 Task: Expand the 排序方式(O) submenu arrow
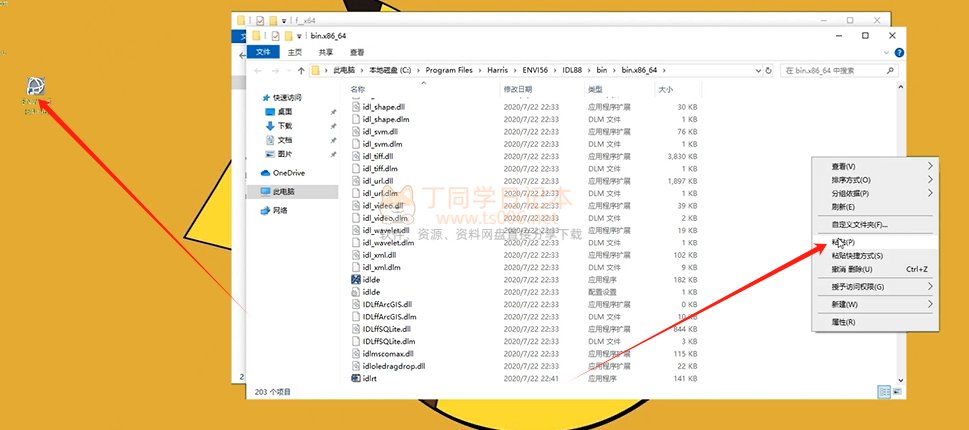click(x=930, y=180)
